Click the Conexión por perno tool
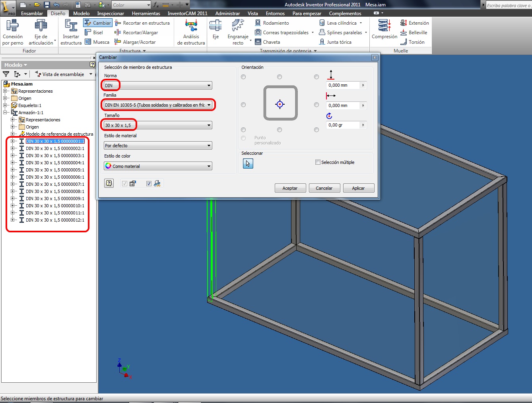The image size is (532, 403). point(13,32)
